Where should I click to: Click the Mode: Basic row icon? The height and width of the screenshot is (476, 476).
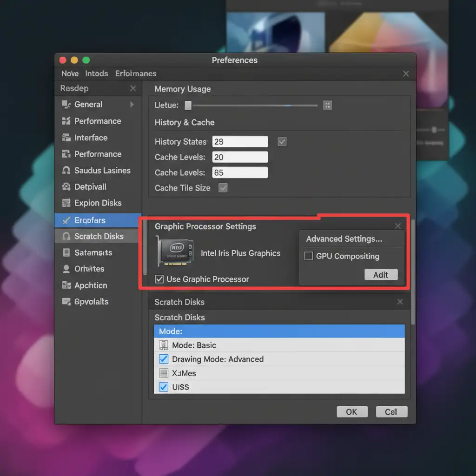pyautogui.click(x=163, y=345)
